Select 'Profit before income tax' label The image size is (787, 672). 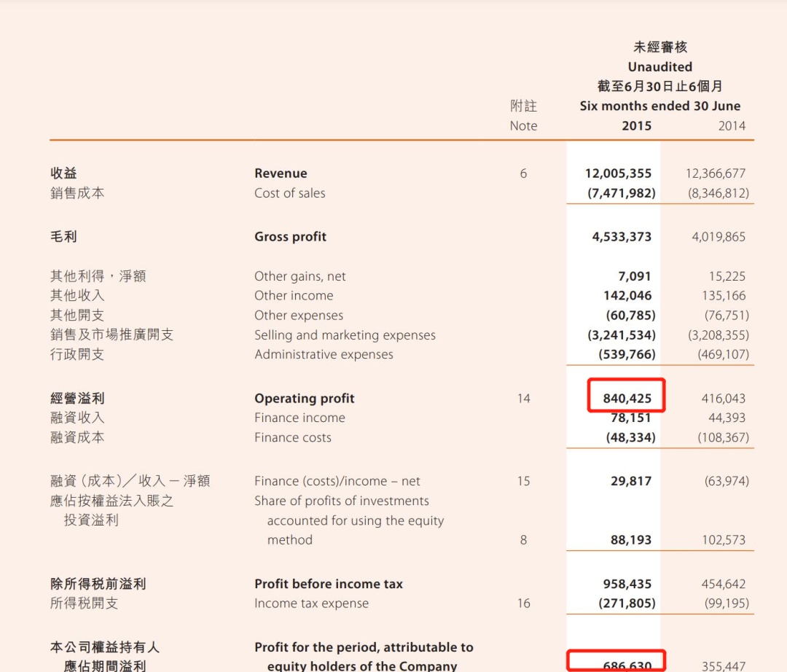click(328, 584)
